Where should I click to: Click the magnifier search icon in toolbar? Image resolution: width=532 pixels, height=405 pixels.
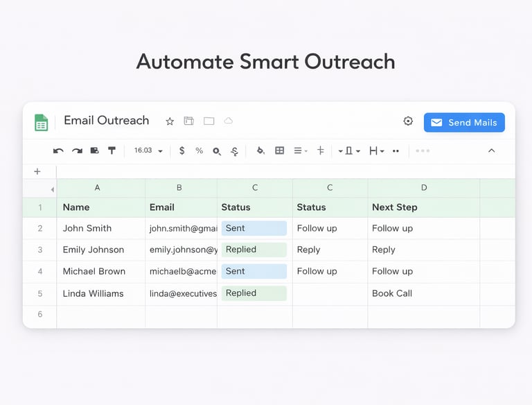coord(217,151)
